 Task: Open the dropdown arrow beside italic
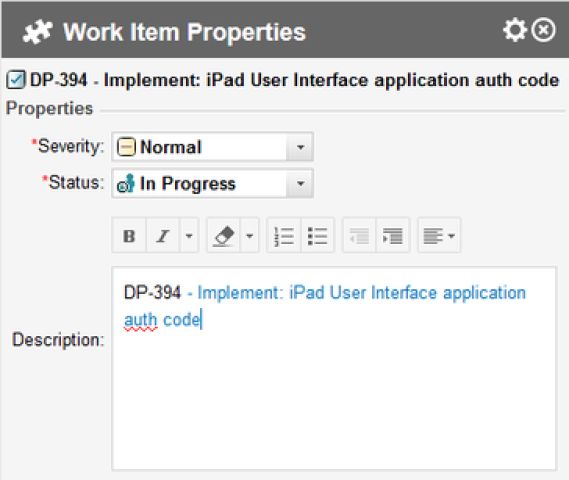[x=189, y=236]
